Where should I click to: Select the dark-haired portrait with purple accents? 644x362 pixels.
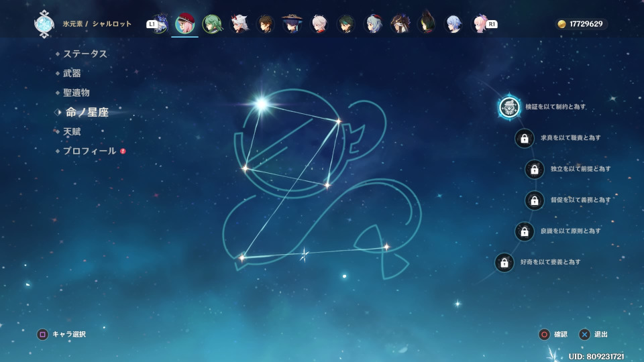[x=400, y=24]
